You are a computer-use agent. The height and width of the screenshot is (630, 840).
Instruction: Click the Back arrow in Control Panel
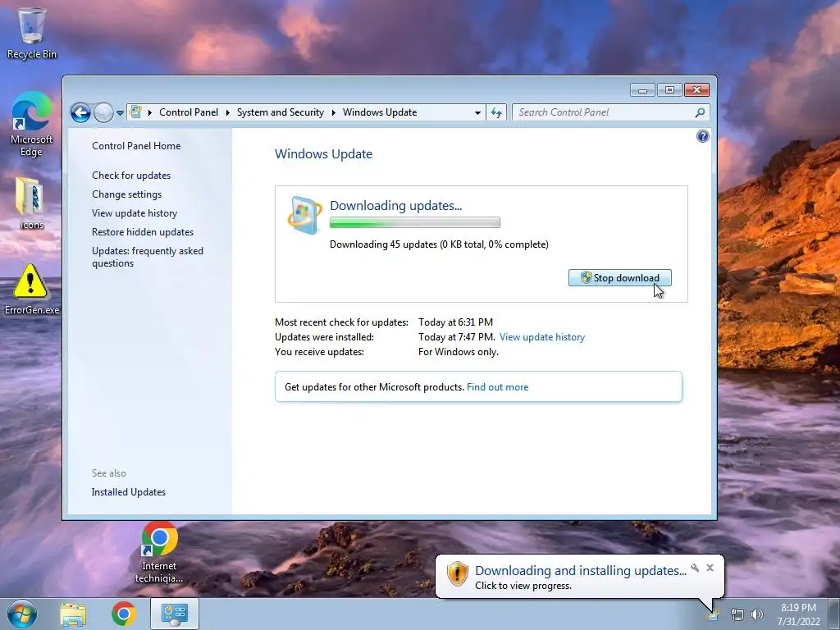tap(80, 112)
